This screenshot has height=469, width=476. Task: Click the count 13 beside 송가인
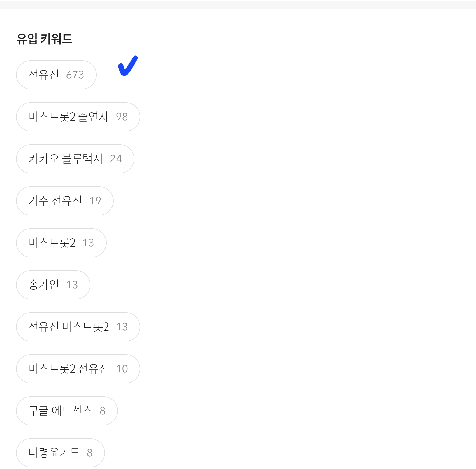coord(72,285)
